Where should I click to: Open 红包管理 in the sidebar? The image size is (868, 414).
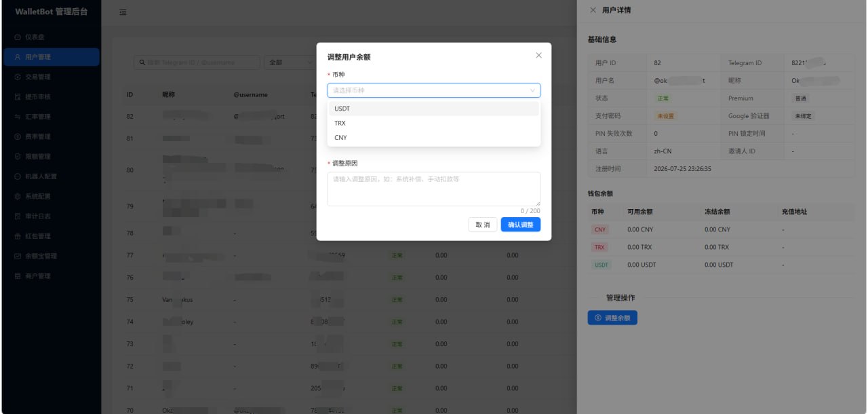[x=51, y=236]
